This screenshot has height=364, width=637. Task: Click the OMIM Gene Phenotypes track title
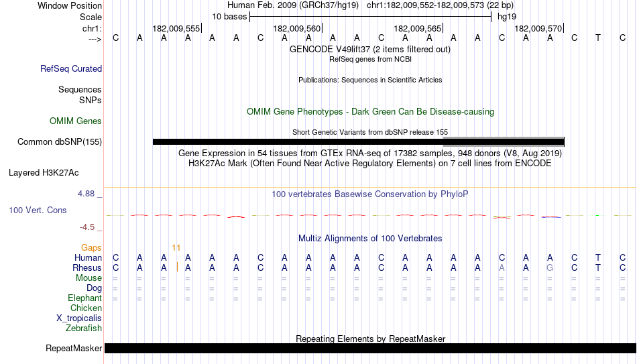coord(370,112)
